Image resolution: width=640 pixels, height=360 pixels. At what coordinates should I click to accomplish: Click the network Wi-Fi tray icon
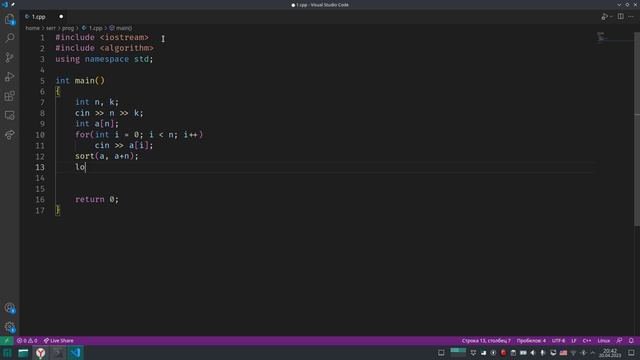[x=573, y=353]
